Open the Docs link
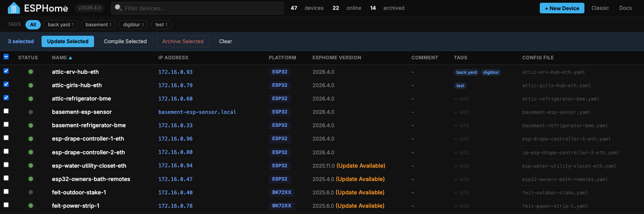 coord(625,8)
